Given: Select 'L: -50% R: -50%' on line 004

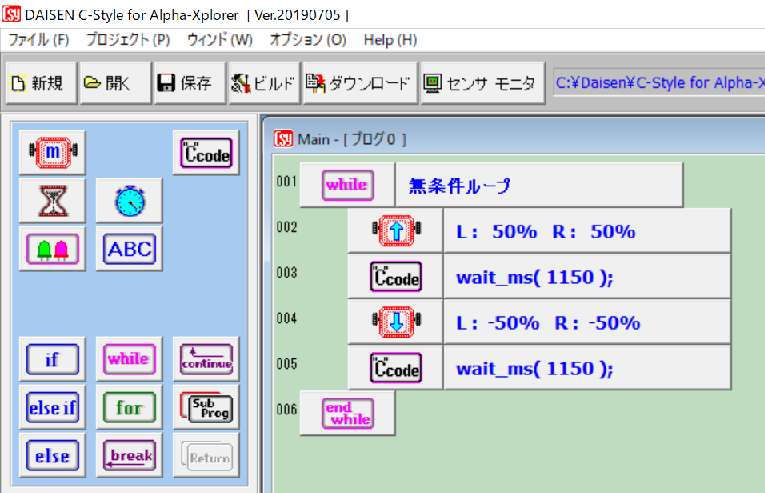Looking at the screenshot, I should click(x=548, y=323).
